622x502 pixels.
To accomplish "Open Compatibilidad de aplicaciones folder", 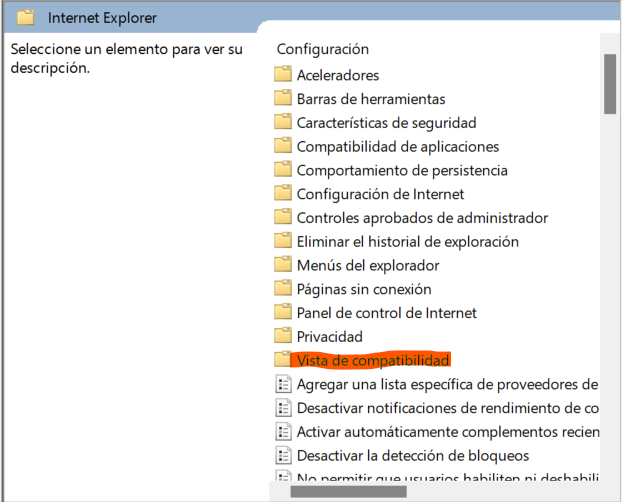I will [x=397, y=147].
